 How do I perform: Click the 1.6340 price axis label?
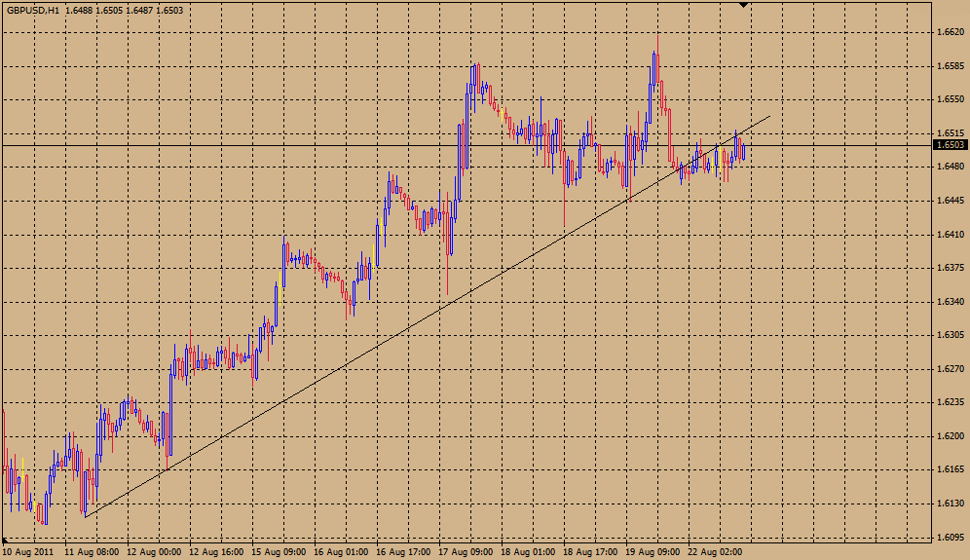951,302
